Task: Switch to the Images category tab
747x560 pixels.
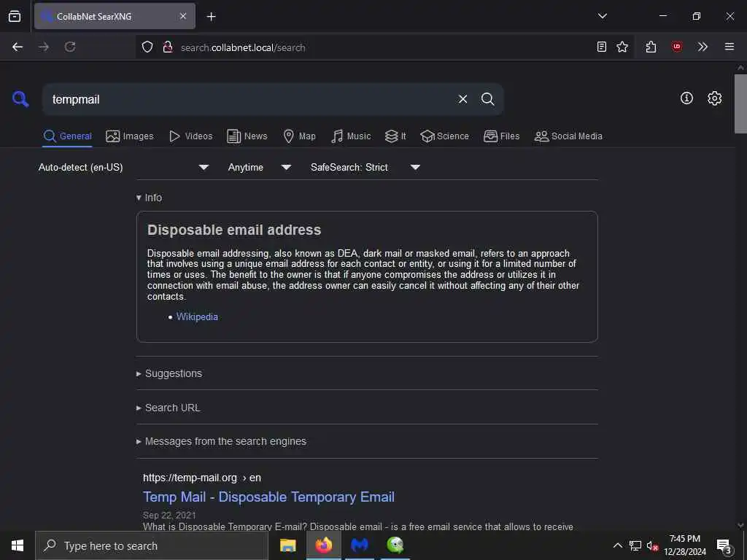Action: coord(130,136)
